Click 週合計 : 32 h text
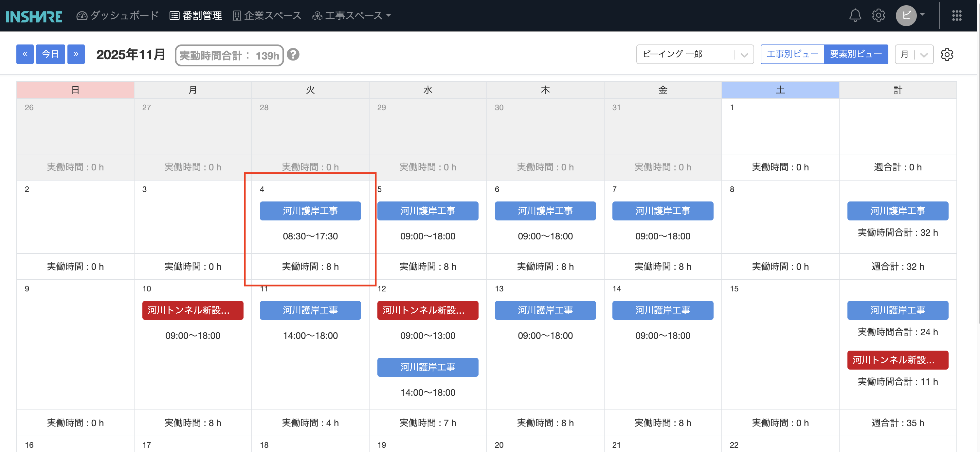This screenshot has height=452, width=980. 898,267
